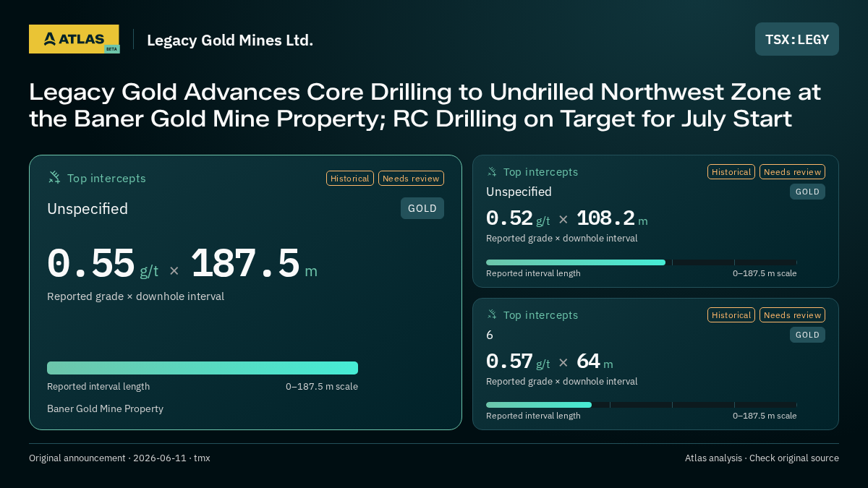The image size is (868, 488).
Task: Click the 187.5 m interval value
Action: [x=254, y=265]
